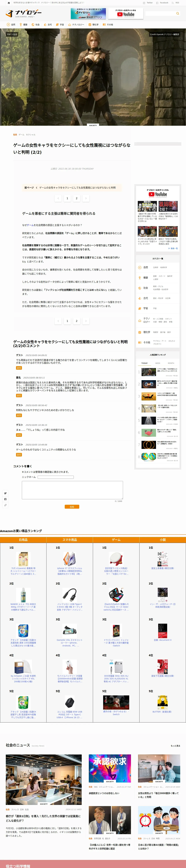Screen dimensions: 186x868
Task: Click the ナゾロジー site logo
Action: click(24, 13)
